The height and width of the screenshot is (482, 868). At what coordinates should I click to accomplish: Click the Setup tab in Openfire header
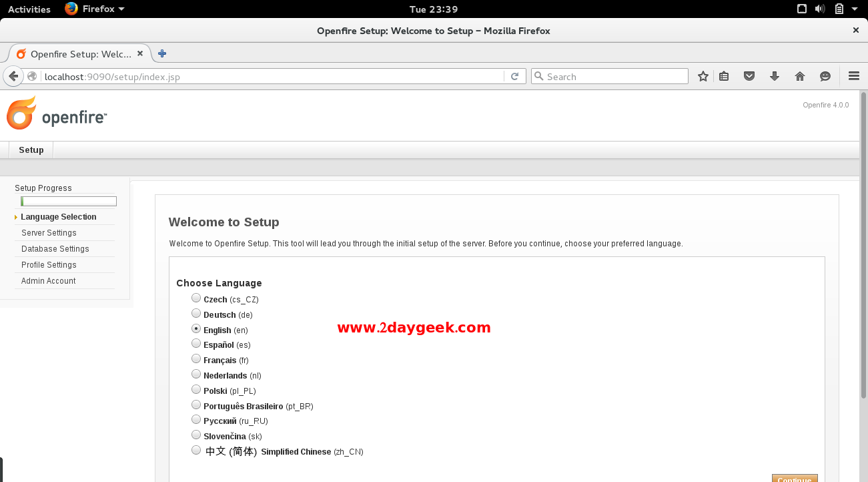point(31,150)
